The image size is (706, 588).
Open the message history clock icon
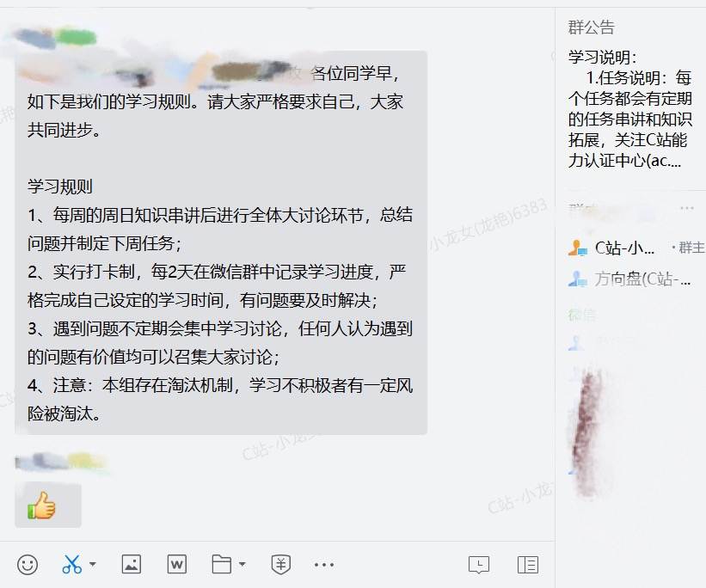pyautogui.click(x=479, y=565)
